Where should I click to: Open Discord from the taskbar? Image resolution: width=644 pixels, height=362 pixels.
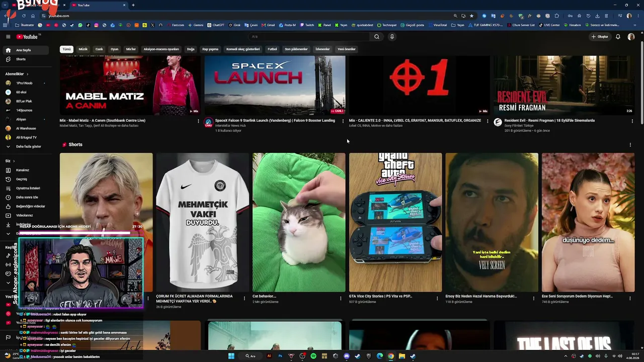point(347,356)
